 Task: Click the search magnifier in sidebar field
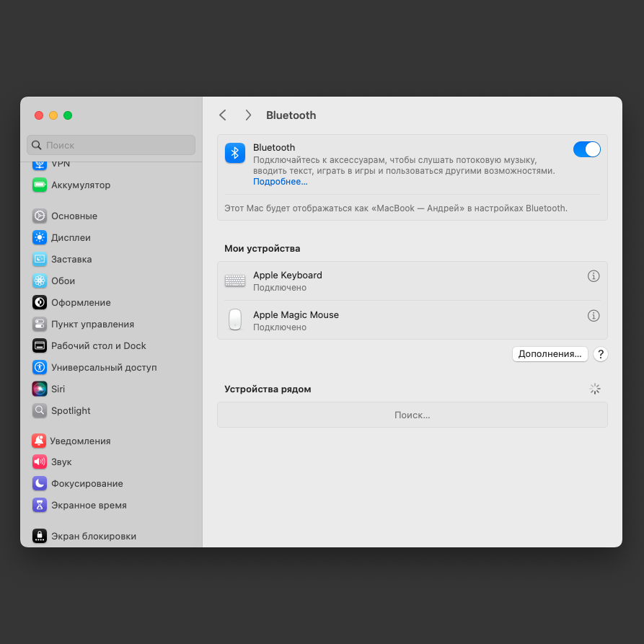click(x=37, y=146)
